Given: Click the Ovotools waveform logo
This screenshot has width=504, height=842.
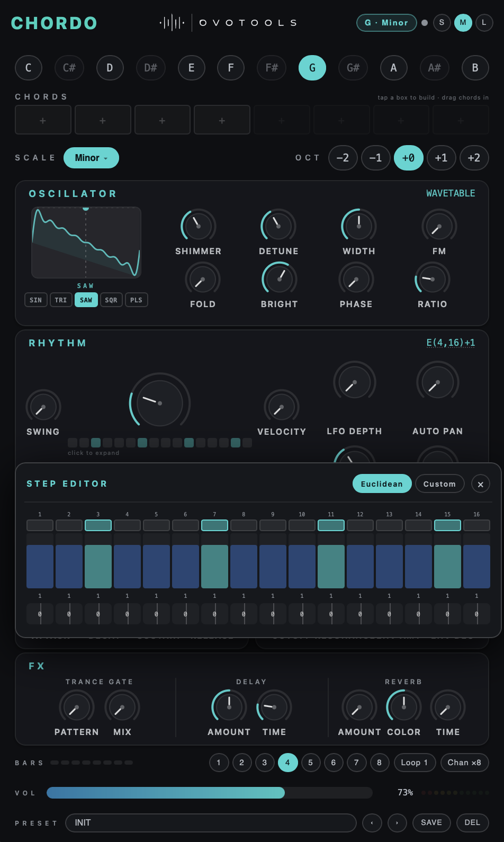Looking at the screenshot, I should (x=172, y=23).
